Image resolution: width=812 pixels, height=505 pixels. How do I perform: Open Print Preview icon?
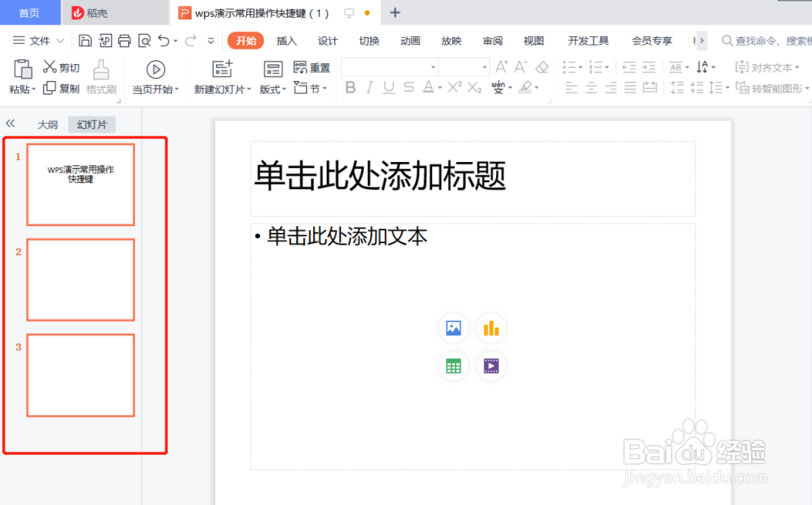coord(144,41)
